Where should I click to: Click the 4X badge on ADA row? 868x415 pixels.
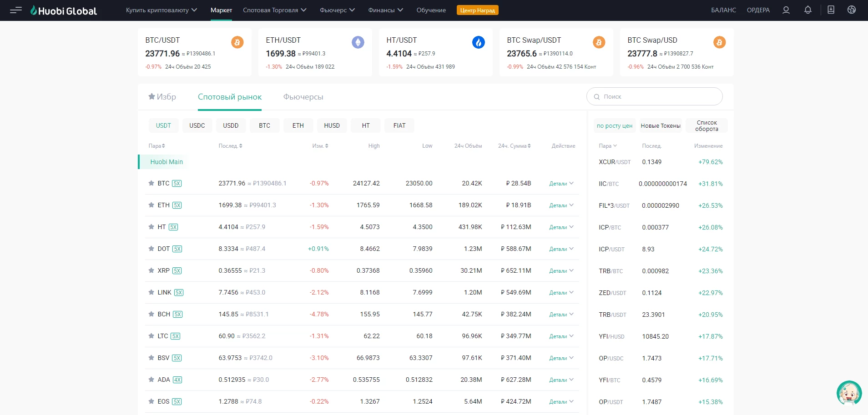pyautogui.click(x=177, y=380)
